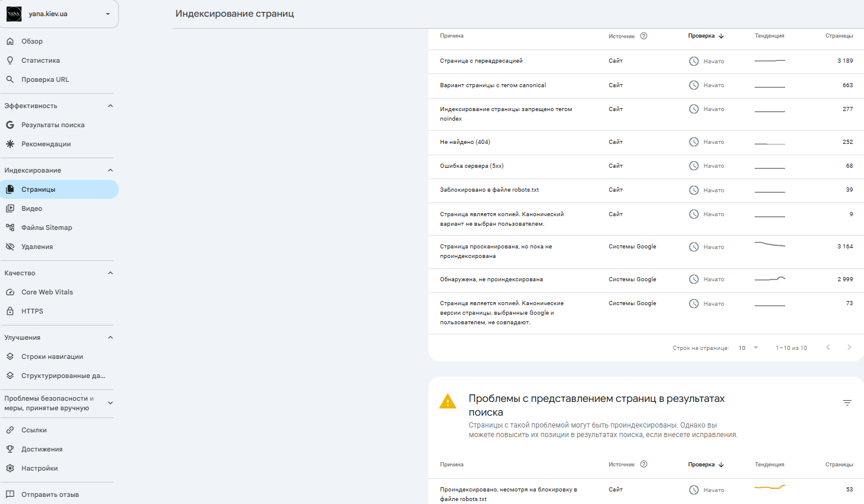Click the Причина header in top table
The height and width of the screenshot is (504, 864).
(x=452, y=36)
